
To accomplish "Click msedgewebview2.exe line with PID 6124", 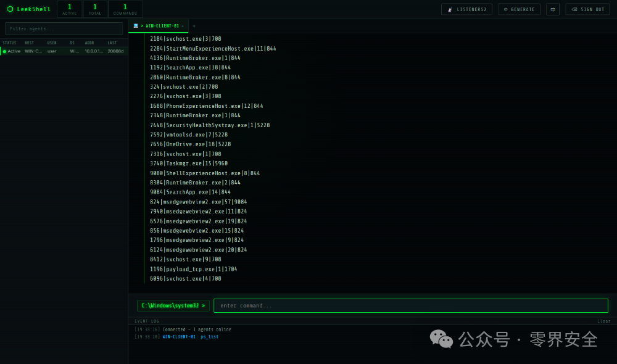I will point(198,250).
